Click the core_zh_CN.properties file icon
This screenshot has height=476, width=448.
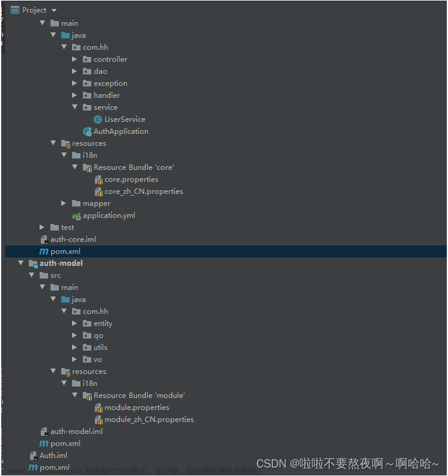click(98, 191)
